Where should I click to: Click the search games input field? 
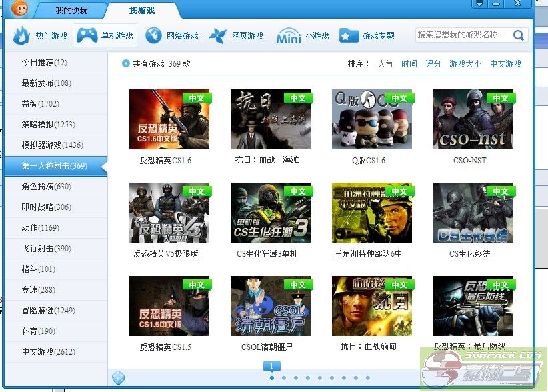461,35
